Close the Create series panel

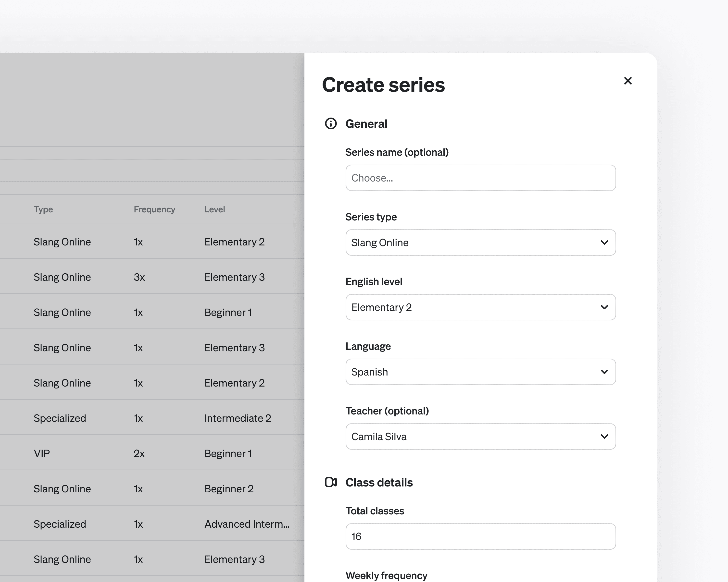[628, 81]
